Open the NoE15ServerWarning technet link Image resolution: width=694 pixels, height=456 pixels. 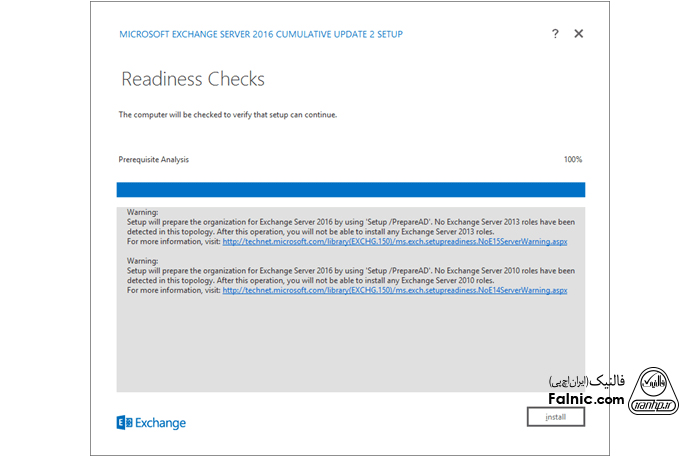point(394,241)
